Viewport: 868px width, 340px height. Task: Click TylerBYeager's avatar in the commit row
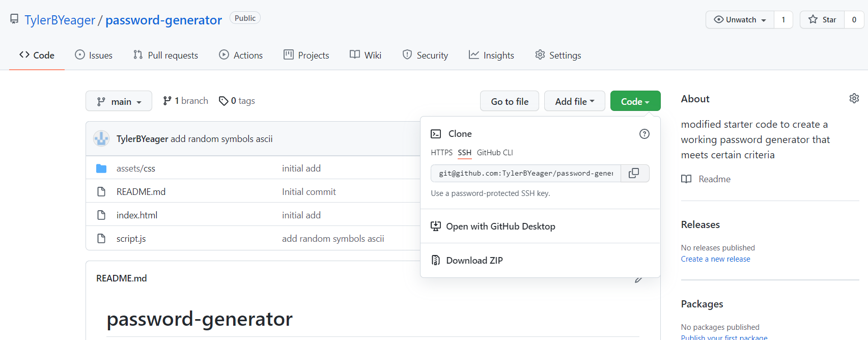click(x=101, y=138)
